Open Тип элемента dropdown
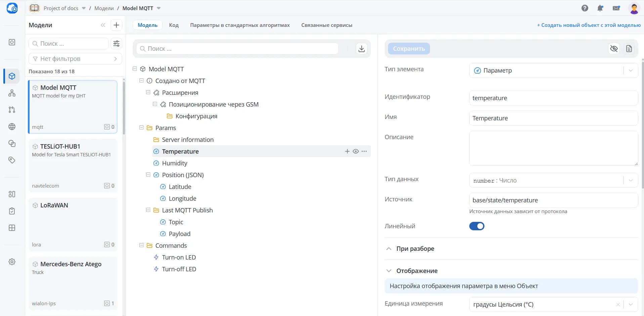 (553, 71)
